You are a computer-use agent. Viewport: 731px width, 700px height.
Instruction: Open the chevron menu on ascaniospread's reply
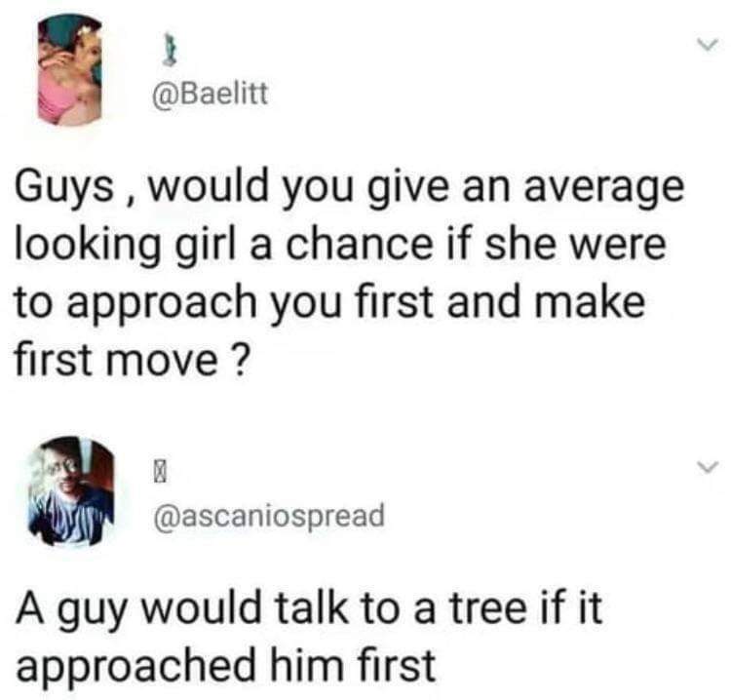pyautogui.click(x=709, y=466)
